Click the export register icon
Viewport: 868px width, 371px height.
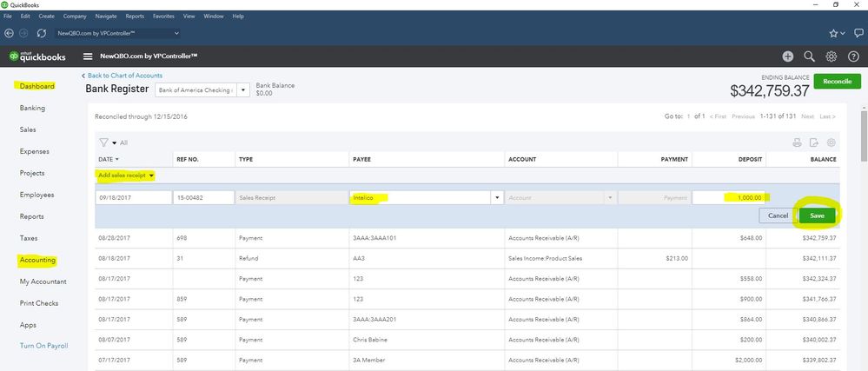(x=814, y=142)
